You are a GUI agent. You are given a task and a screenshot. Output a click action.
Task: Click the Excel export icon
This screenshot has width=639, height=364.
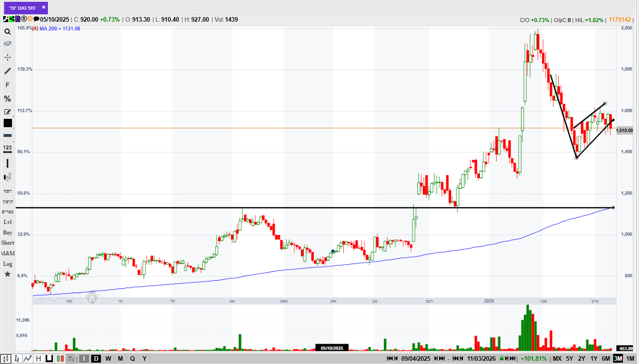click(x=18, y=19)
